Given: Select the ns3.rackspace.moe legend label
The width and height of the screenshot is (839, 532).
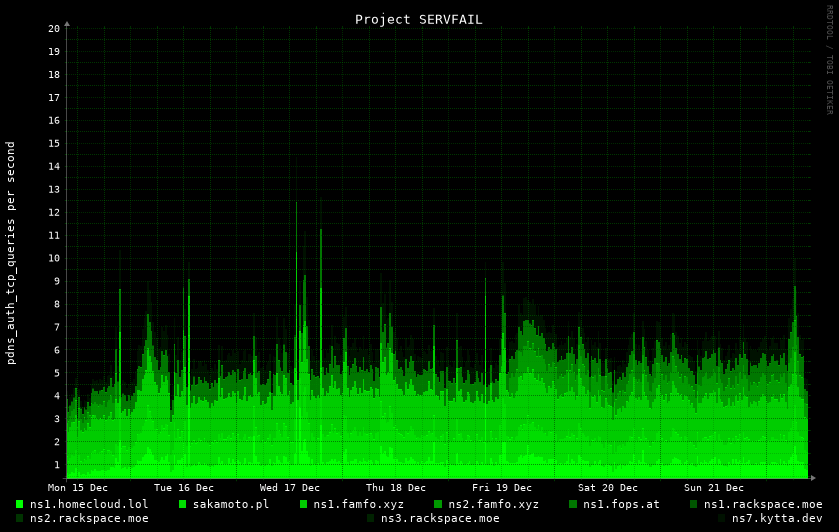Looking at the screenshot, I should point(439,518).
